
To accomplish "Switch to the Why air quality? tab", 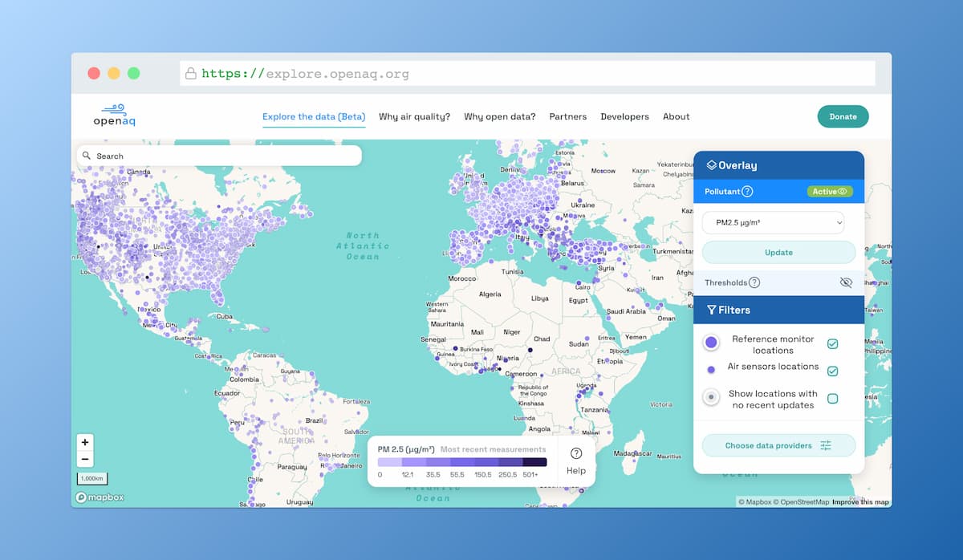I will pyautogui.click(x=414, y=116).
